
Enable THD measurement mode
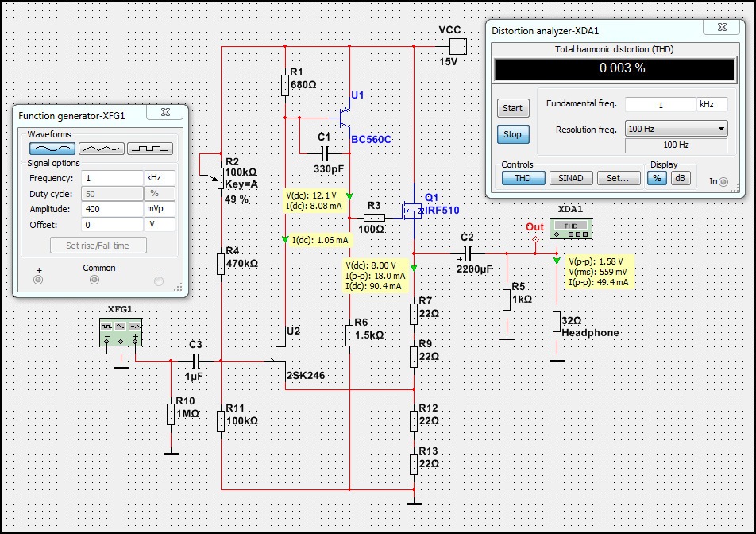point(523,178)
